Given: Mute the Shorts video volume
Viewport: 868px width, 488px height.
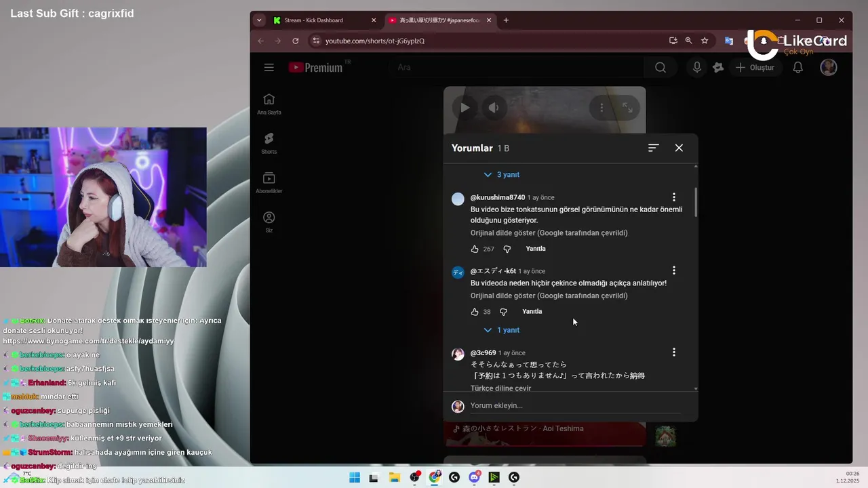Looking at the screenshot, I should coord(494,107).
